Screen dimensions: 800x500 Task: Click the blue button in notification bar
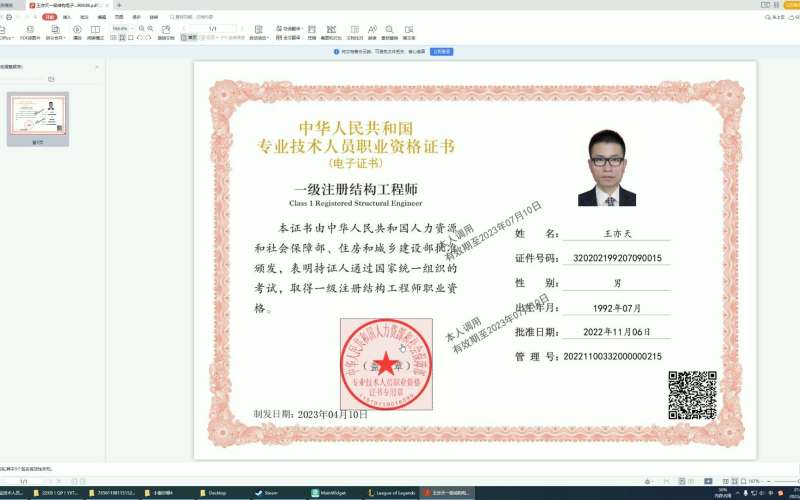[x=441, y=50]
